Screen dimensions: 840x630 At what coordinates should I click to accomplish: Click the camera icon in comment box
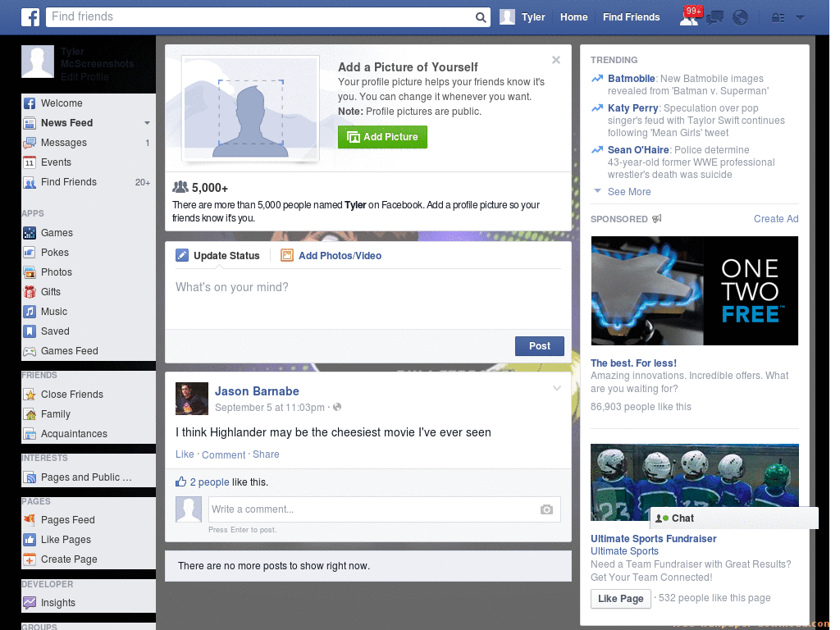(546, 509)
